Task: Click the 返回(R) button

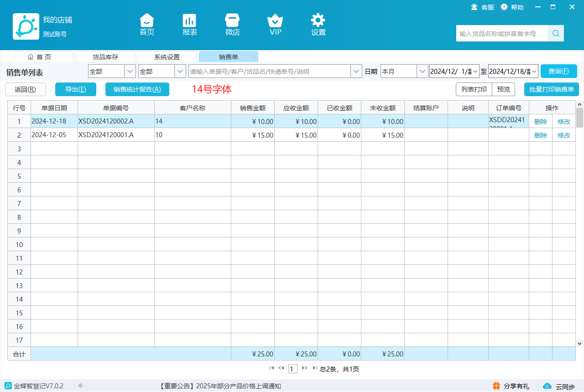Action: (x=26, y=89)
